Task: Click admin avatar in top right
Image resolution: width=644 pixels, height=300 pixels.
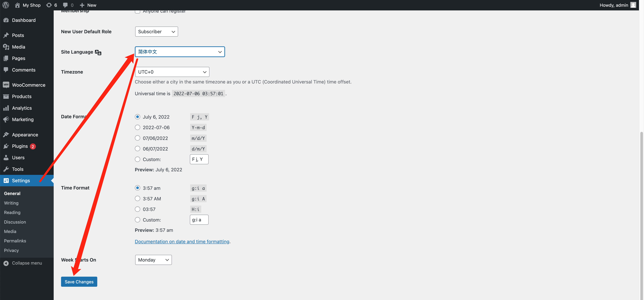Action: tap(633, 5)
